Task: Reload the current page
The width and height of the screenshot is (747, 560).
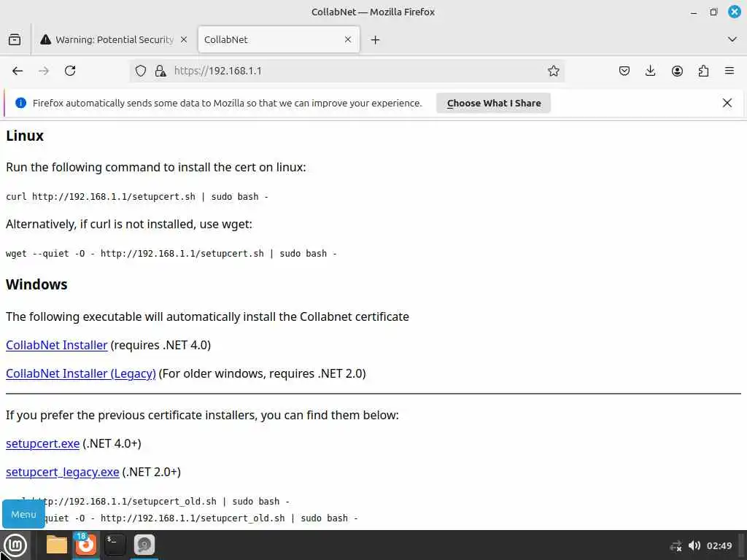Action: [70, 71]
